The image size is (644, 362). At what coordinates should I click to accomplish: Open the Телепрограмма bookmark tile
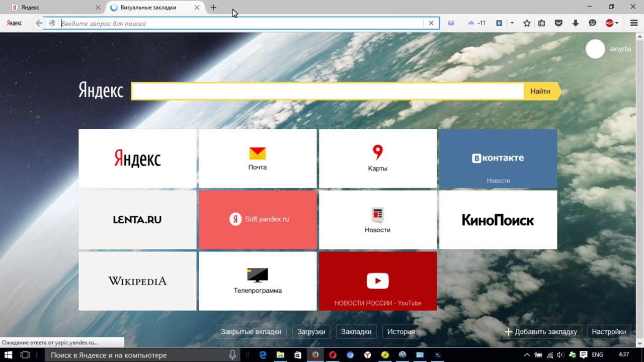tap(258, 281)
